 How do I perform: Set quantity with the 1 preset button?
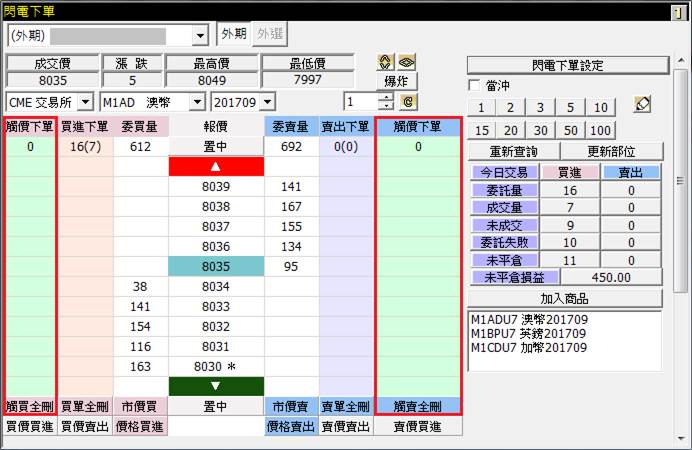[x=481, y=107]
